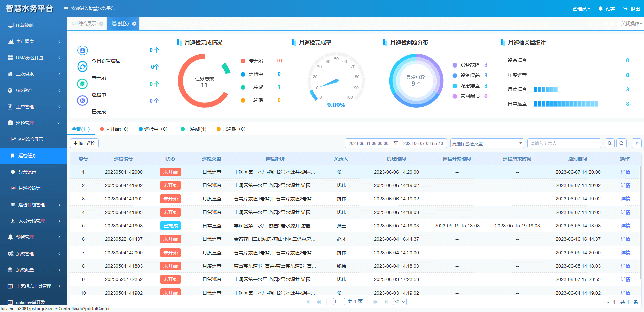Click the refresh reset button
This screenshot has width=644, height=312.
621,143
